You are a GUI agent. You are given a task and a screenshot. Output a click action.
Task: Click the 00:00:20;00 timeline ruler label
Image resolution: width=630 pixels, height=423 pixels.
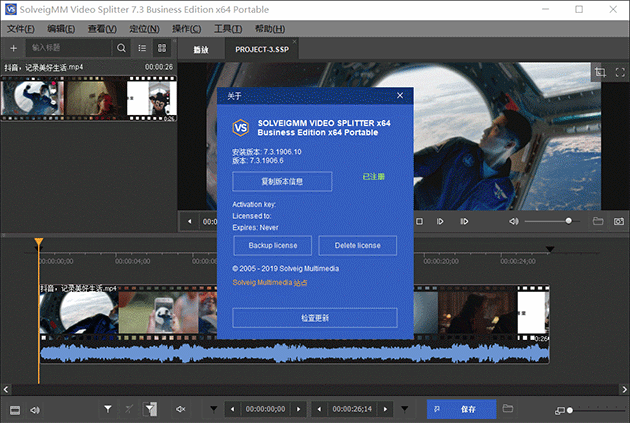[441, 262]
